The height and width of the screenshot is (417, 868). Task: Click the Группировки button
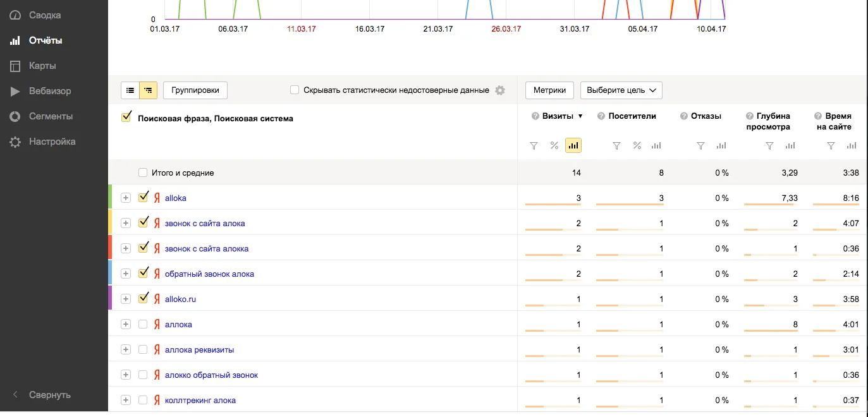click(x=195, y=90)
